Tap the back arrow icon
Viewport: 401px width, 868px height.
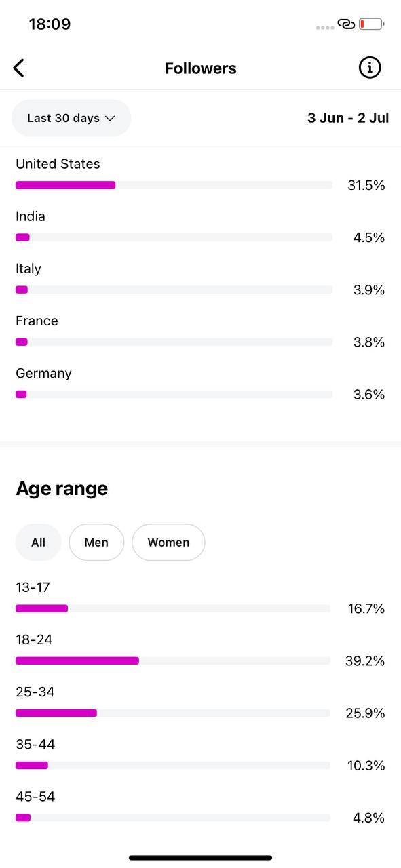[19, 68]
